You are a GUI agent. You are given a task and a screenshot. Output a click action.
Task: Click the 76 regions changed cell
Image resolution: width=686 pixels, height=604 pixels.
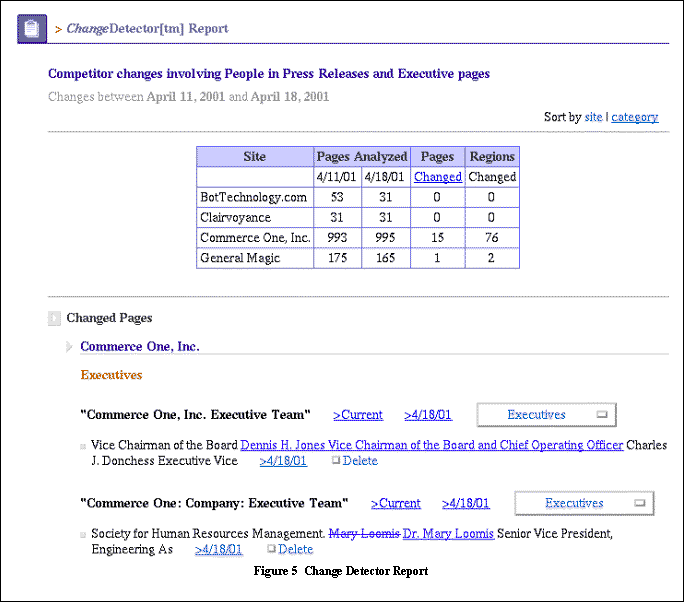coord(492,237)
